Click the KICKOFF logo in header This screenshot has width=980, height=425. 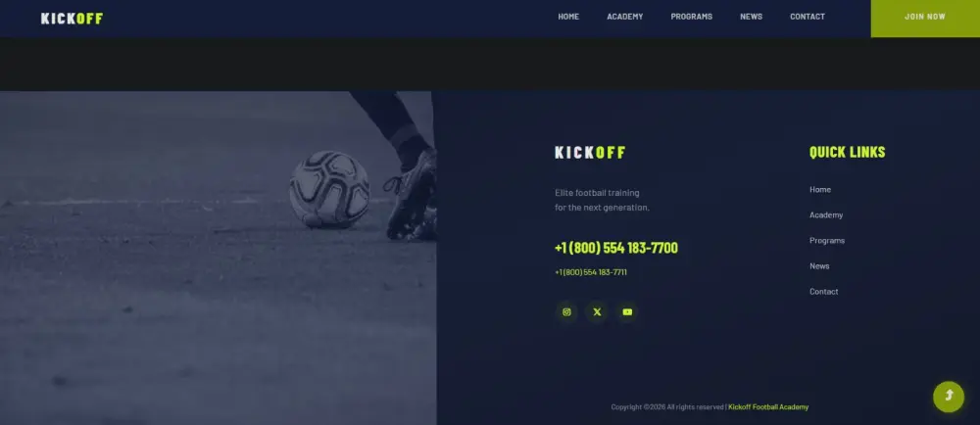pyautogui.click(x=72, y=19)
